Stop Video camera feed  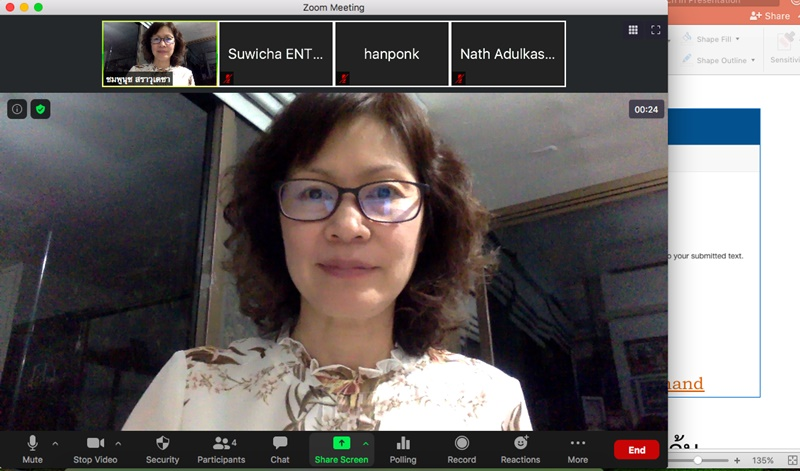tap(95, 449)
